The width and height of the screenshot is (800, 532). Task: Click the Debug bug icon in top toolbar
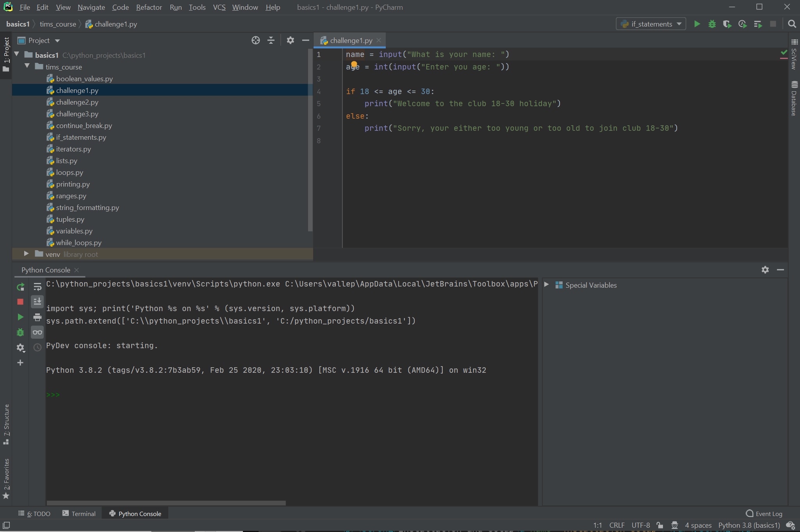[712, 24]
